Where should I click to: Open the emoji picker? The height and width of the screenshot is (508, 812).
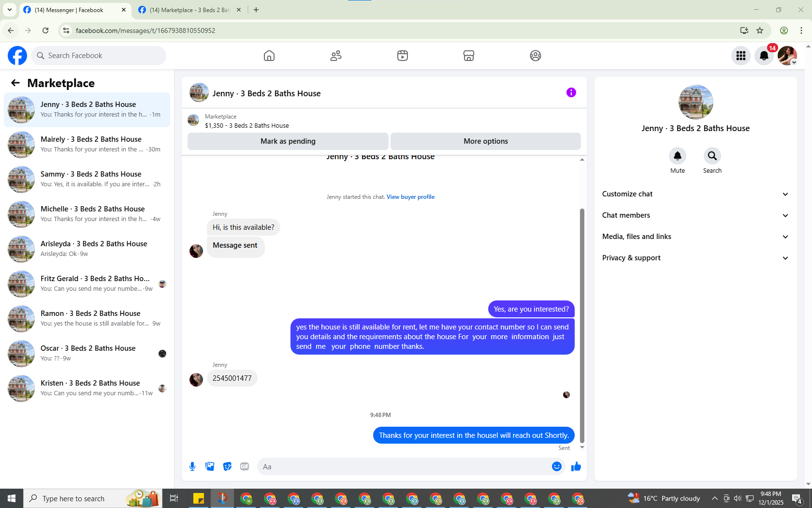557,466
